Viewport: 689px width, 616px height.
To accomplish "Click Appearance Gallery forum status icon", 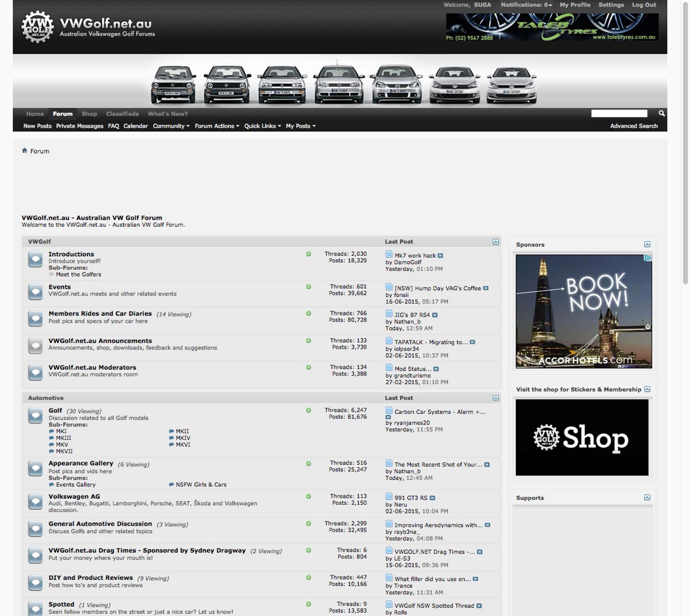I will coord(35,468).
